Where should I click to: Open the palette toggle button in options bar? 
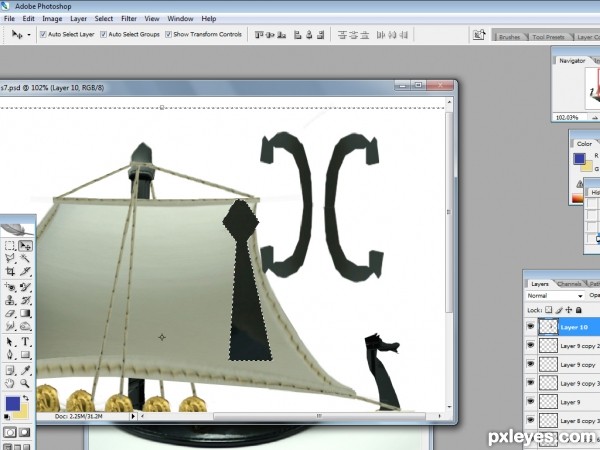click(479, 35)
